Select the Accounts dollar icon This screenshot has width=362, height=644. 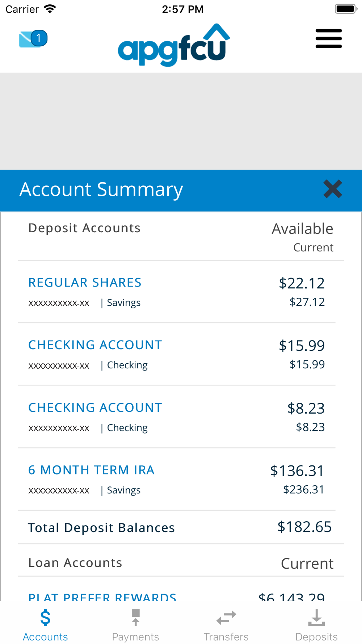[x=45, y=618]
